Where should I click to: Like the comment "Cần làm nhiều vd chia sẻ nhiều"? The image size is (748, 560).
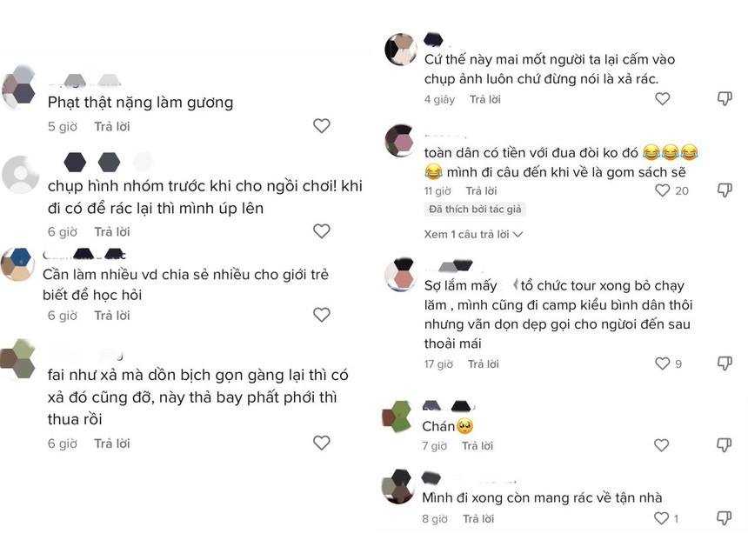322,317
